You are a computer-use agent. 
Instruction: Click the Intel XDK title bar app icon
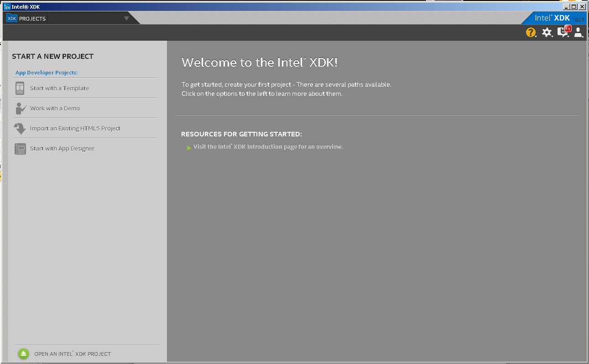pyautogui.click(x=7, y=6)
